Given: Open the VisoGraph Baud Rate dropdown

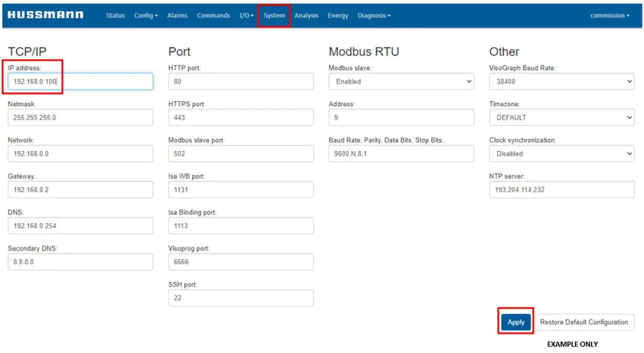Looking at the screenshot, I should point(561,81).
